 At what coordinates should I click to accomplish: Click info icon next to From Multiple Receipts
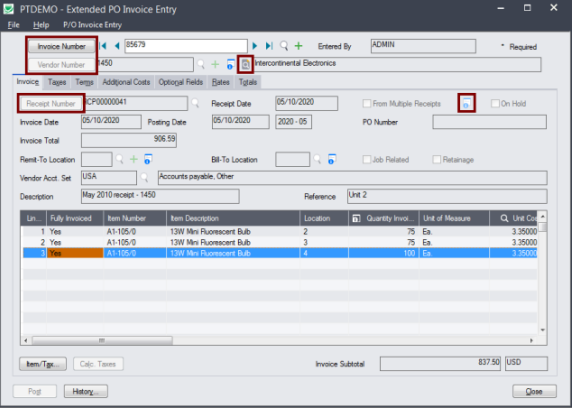466,103
